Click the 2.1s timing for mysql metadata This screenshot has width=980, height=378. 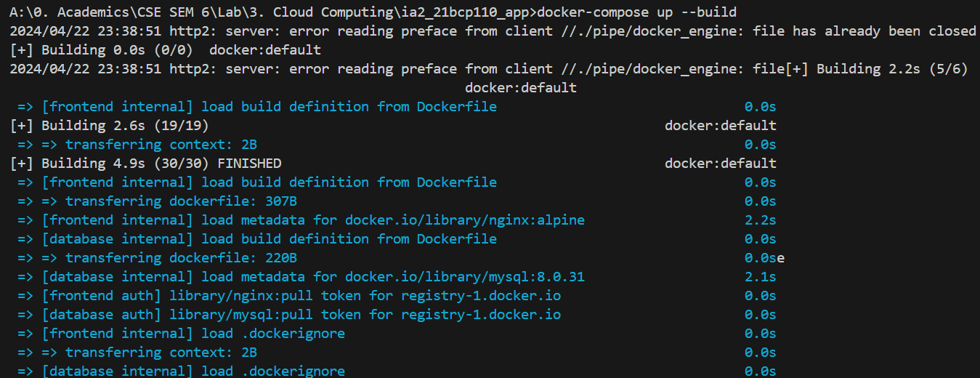760,276
